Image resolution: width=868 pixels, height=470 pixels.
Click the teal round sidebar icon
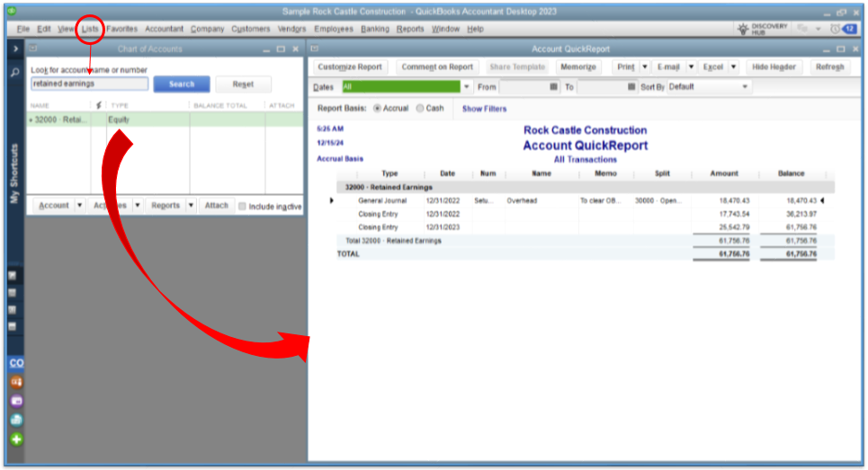(x=16, y=421)
